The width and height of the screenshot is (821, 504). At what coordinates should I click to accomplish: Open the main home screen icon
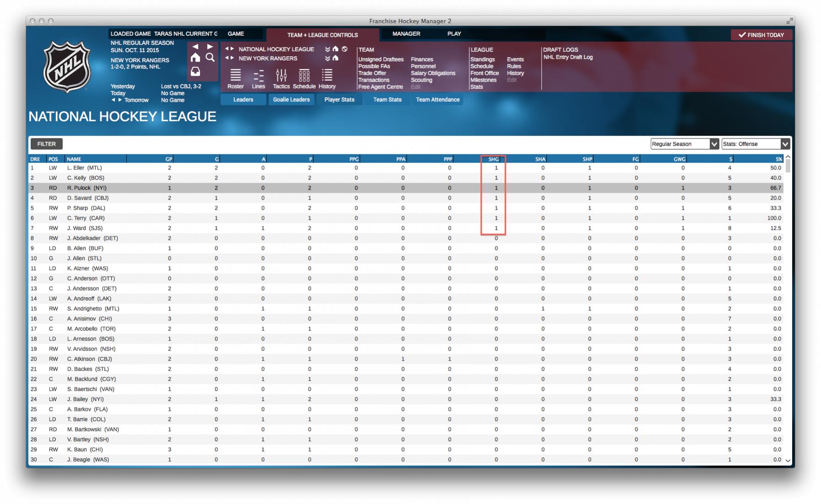pyautogui.click(x=196, y=57)
